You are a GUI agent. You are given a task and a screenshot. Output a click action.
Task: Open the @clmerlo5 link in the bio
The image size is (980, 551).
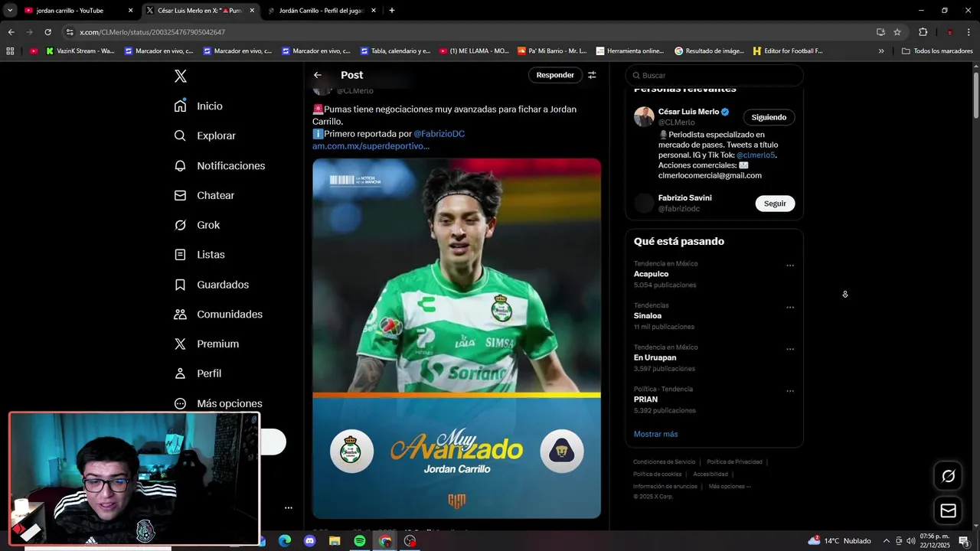756,155
